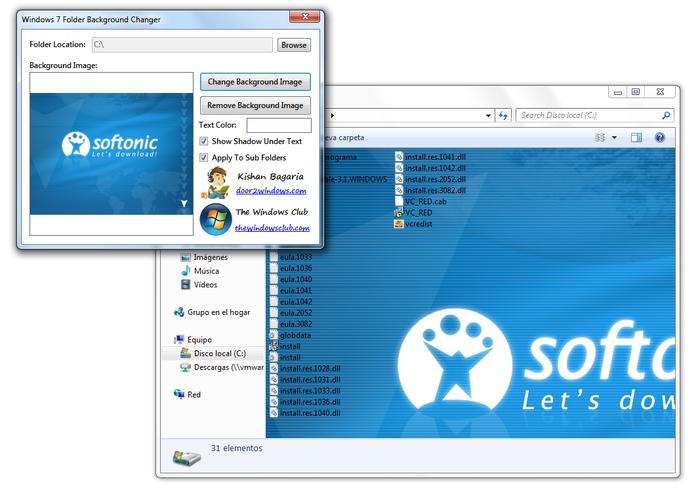Click the Música library icon
700x495 pixels.
pyautogui.click(x=185, y=271)
